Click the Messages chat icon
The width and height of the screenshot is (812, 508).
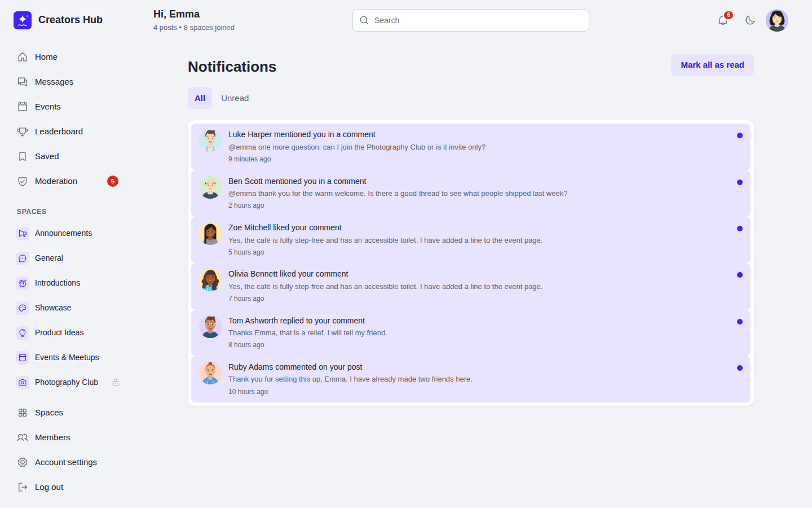(x=23, y=82)
